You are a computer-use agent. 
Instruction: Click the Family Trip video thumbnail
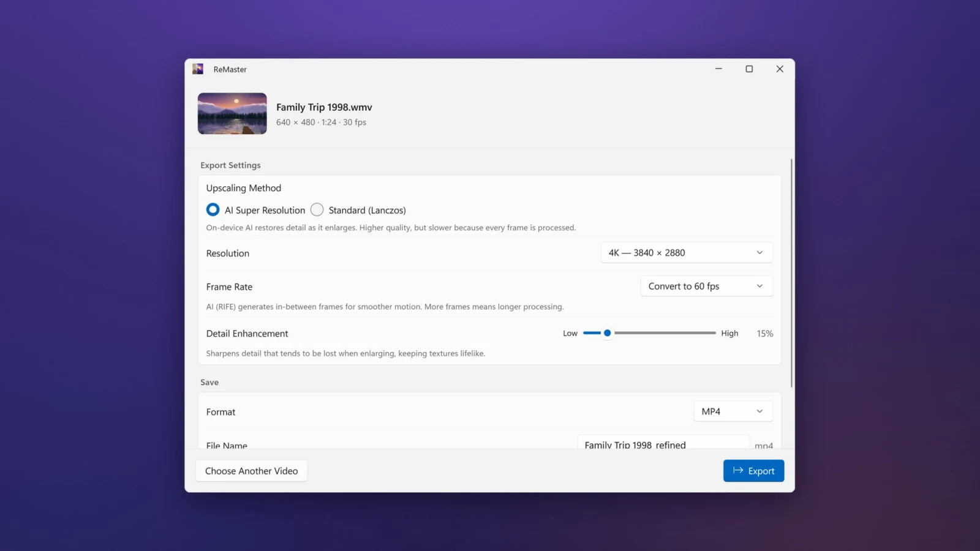click(x=232, y=114)
